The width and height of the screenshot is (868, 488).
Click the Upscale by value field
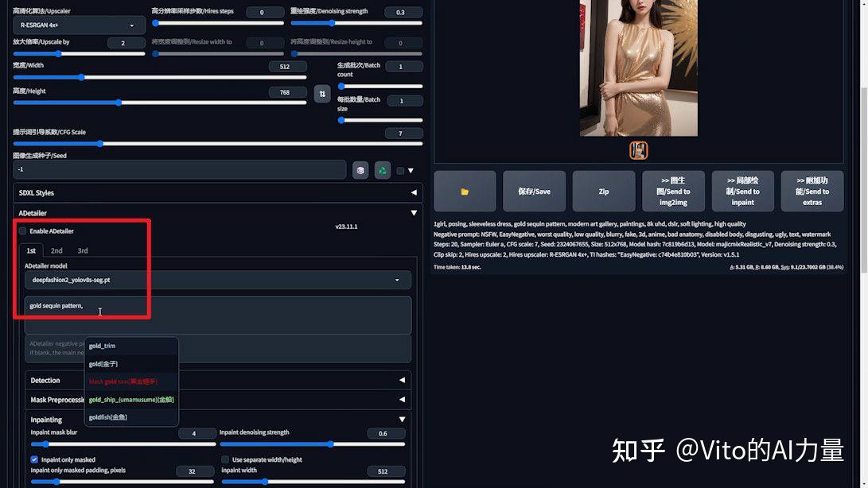click(127, 43)
